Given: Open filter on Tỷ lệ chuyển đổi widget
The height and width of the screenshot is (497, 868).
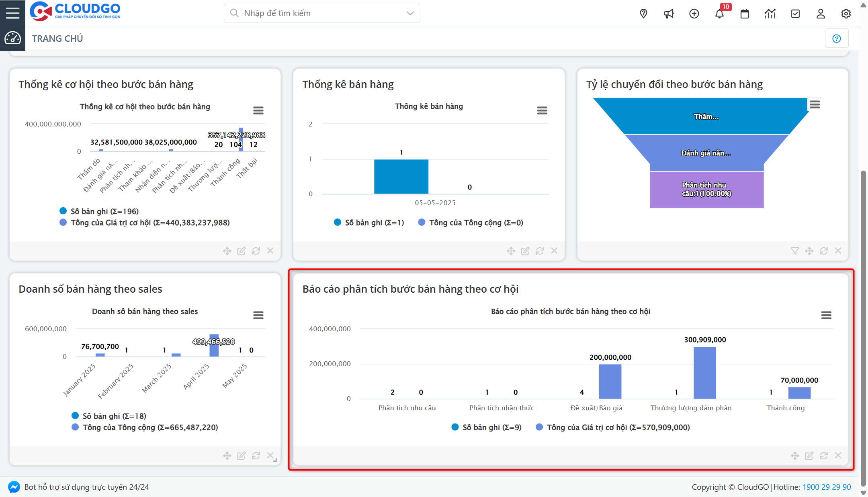Looking at the screenshot, I should click(794, 251).
